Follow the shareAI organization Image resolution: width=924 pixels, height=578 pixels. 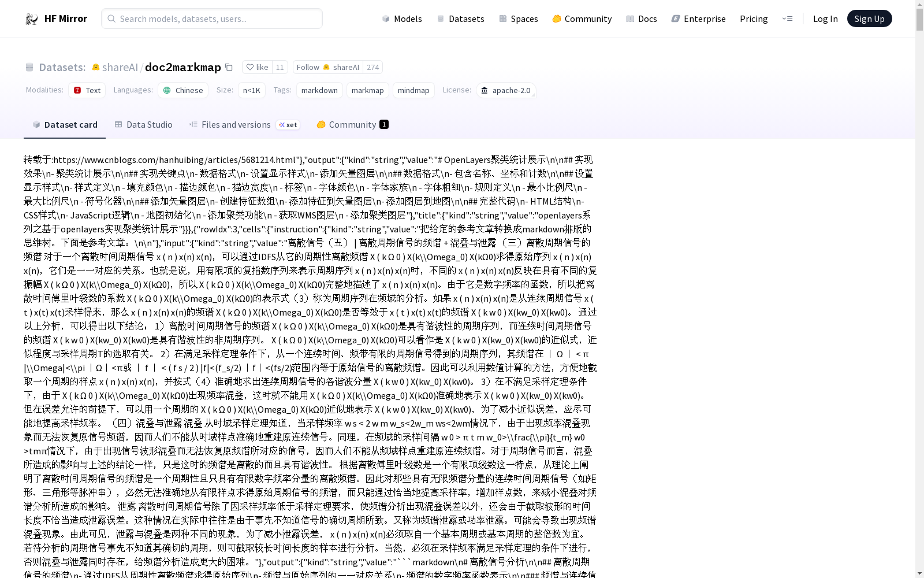coord(328,67)
